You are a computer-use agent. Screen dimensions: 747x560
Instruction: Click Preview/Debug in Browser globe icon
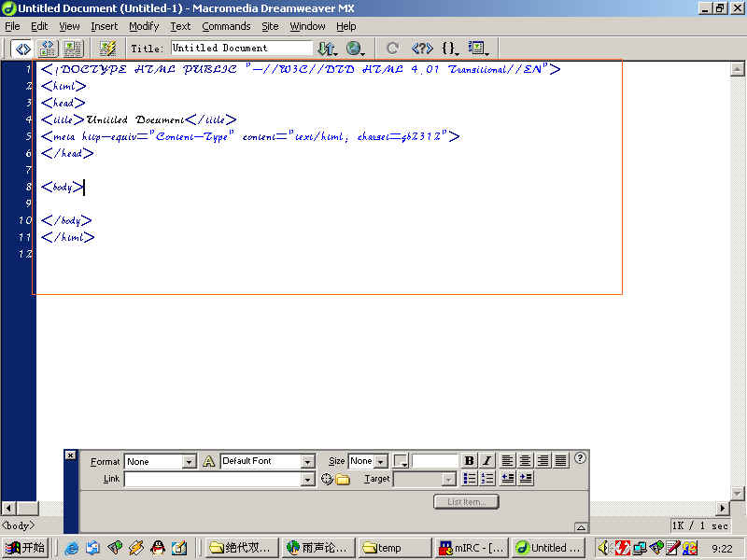tap(356, 48)
